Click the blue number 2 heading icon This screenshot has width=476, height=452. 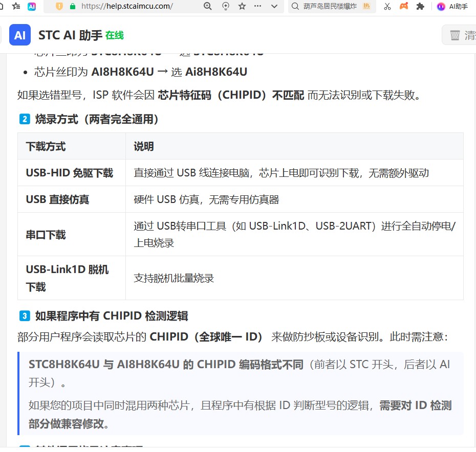click(25, 119)
